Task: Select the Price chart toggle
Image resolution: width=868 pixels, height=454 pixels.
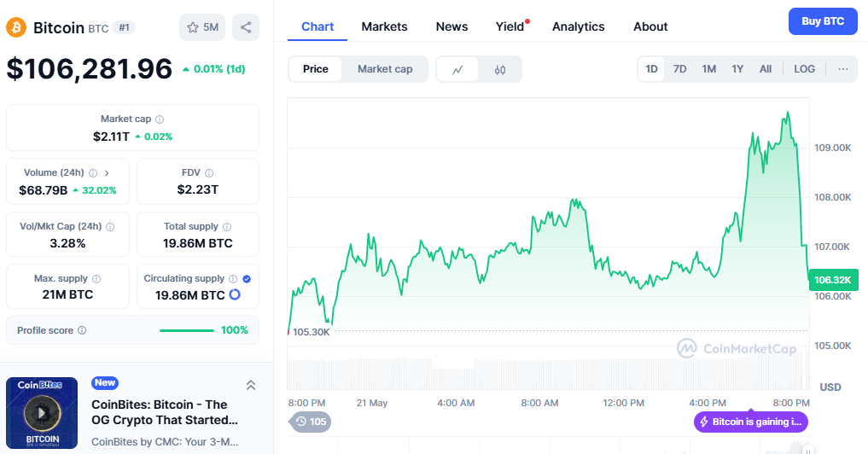Action: [316, 69]
